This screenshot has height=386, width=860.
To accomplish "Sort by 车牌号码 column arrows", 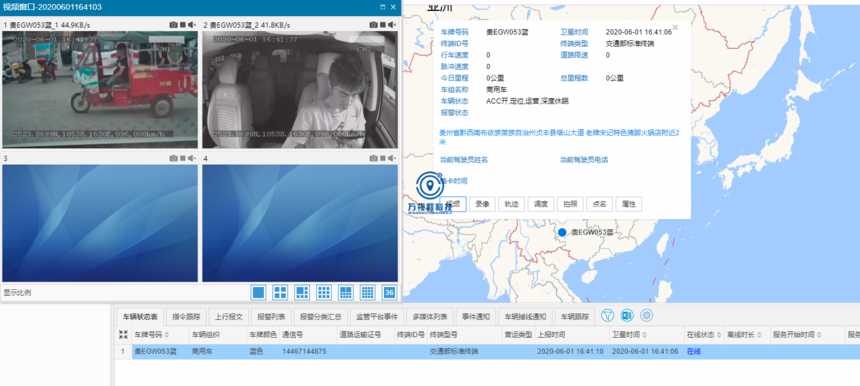I will point(167,335).
